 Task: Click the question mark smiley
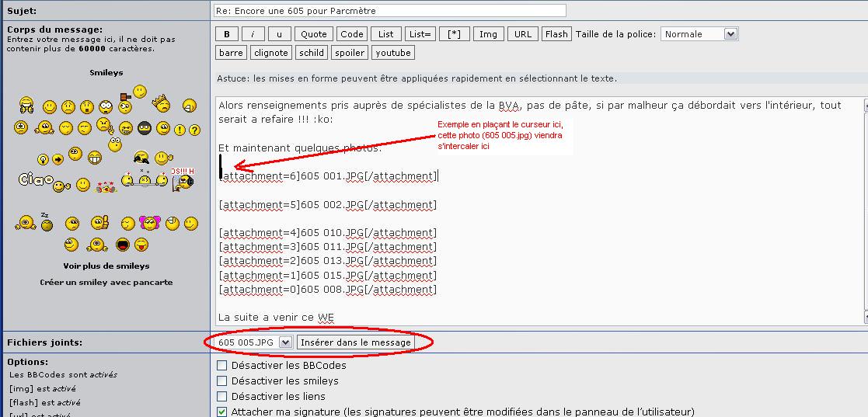[x=194, y=130]
